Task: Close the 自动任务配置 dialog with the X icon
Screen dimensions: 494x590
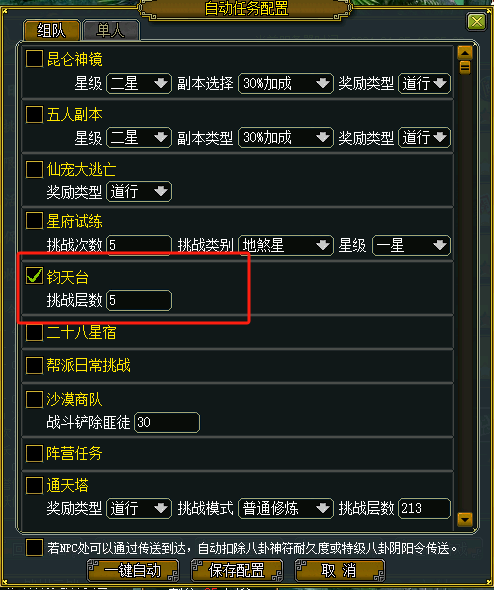Action: [x=476, y=22]
